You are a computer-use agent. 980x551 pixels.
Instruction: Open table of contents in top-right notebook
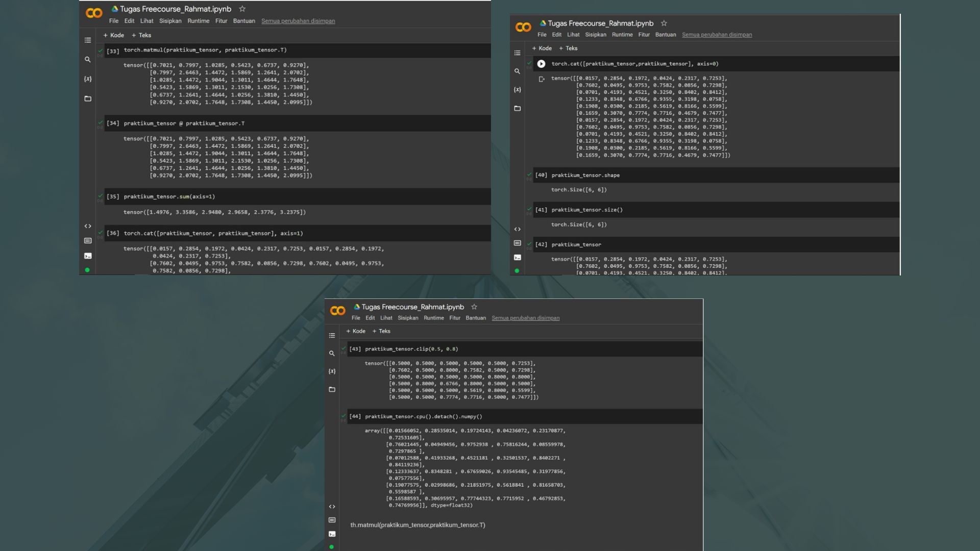point(517,53)
